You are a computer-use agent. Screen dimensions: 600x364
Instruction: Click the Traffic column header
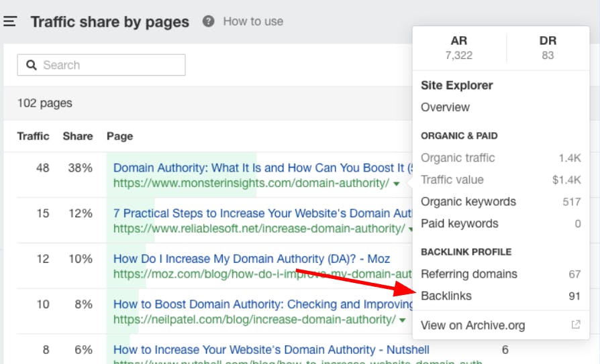34,136
